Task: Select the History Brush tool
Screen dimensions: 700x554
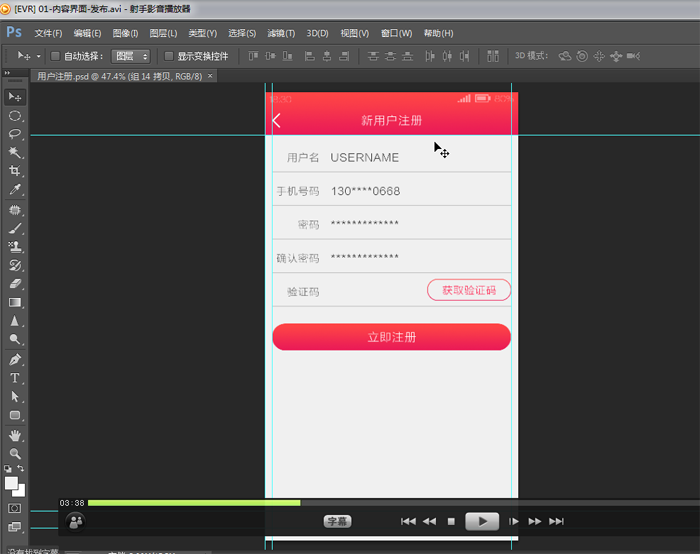Action: point(15,265)
